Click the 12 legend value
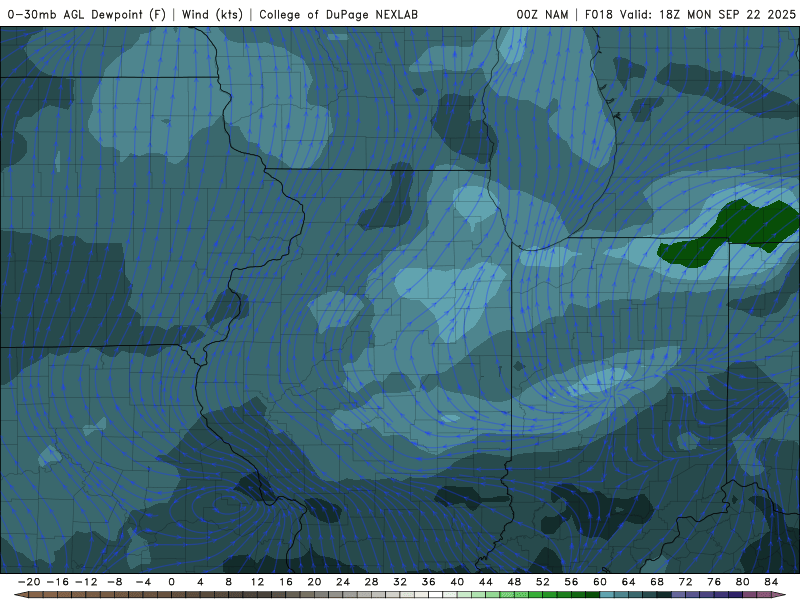 point(258,582)
